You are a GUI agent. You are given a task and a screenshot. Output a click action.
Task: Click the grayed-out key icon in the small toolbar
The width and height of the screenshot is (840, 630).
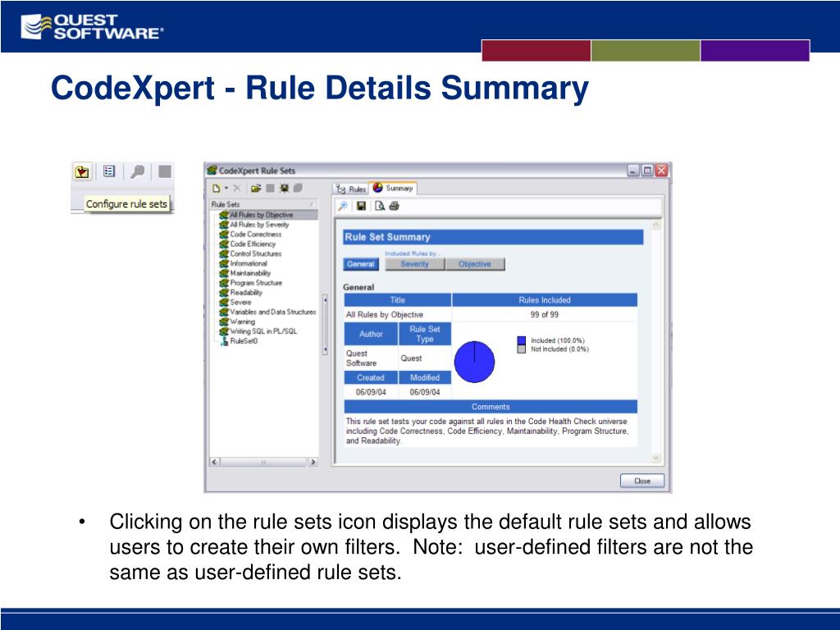pyautogui.click(x=138, y=171)
